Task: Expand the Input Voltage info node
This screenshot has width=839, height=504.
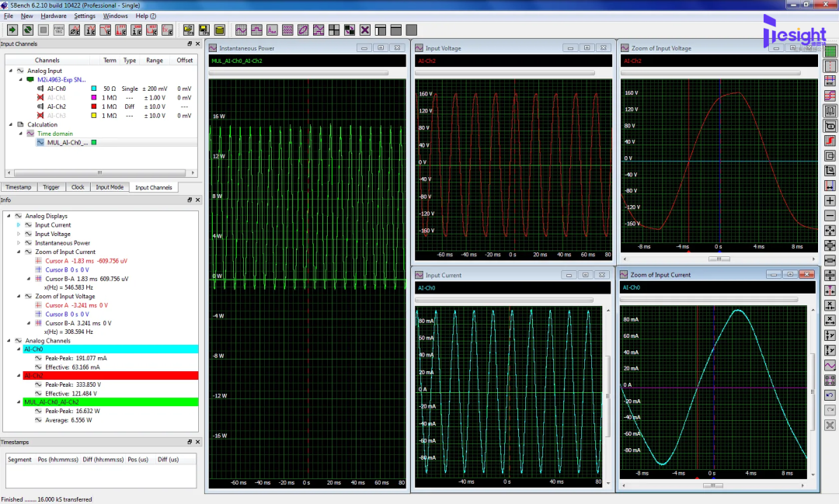Action: [x=19, y=234]
